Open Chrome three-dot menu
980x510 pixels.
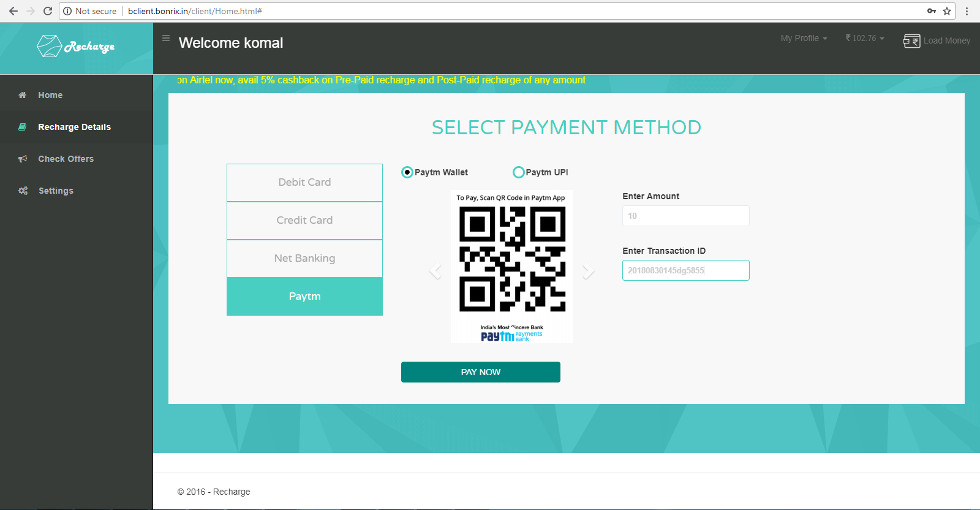click(967, 11)
